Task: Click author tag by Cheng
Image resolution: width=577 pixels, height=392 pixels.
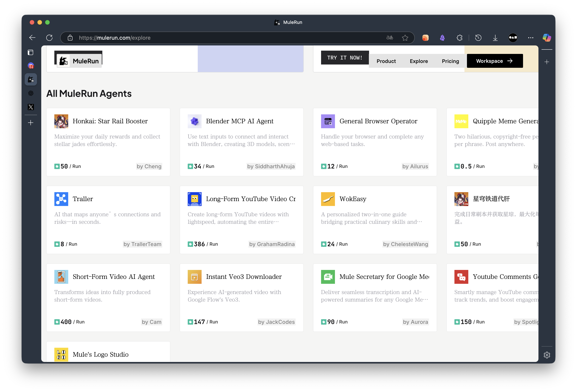Action: pyautogui.click(x=149, y=167)
